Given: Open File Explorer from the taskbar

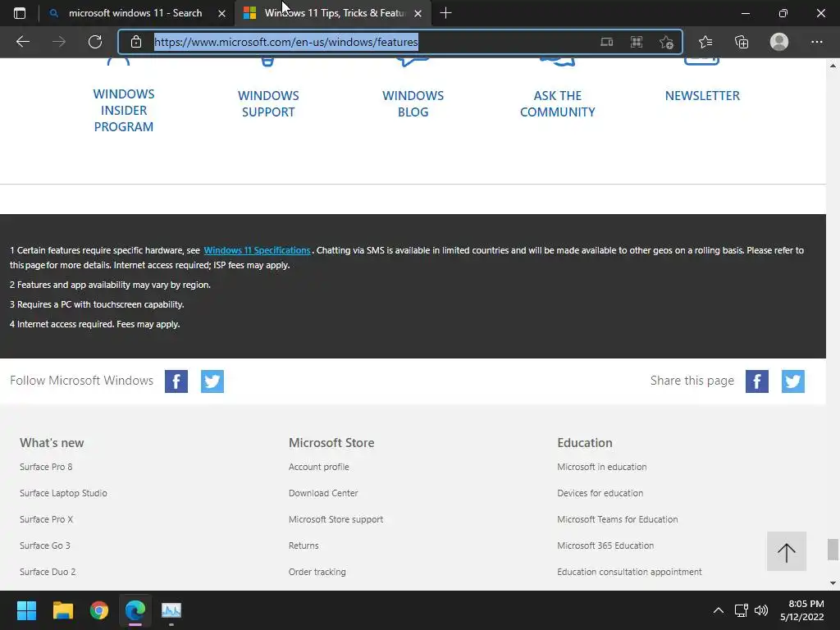Looking at the screenshot, I should pos(62,610).
